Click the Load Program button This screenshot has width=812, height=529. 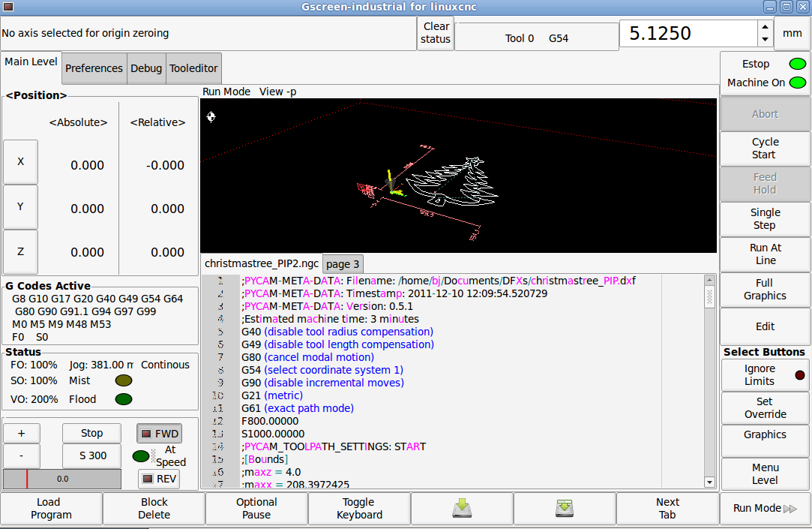(51, 509)
